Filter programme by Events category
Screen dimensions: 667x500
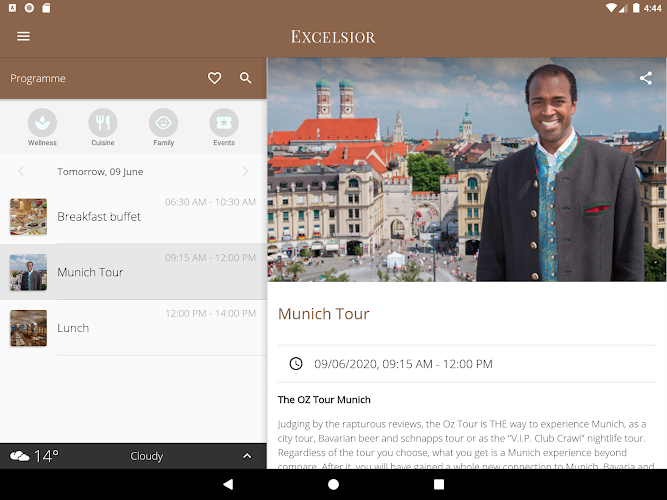224,127
